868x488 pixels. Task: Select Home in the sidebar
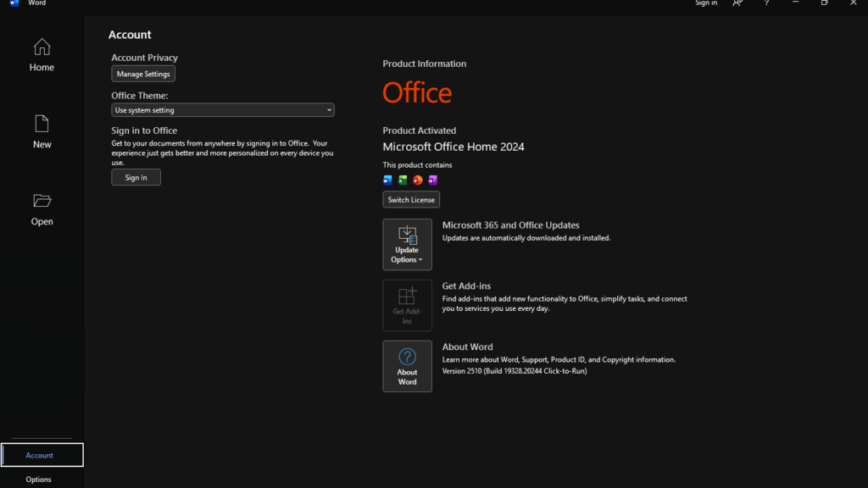[42, 54]
